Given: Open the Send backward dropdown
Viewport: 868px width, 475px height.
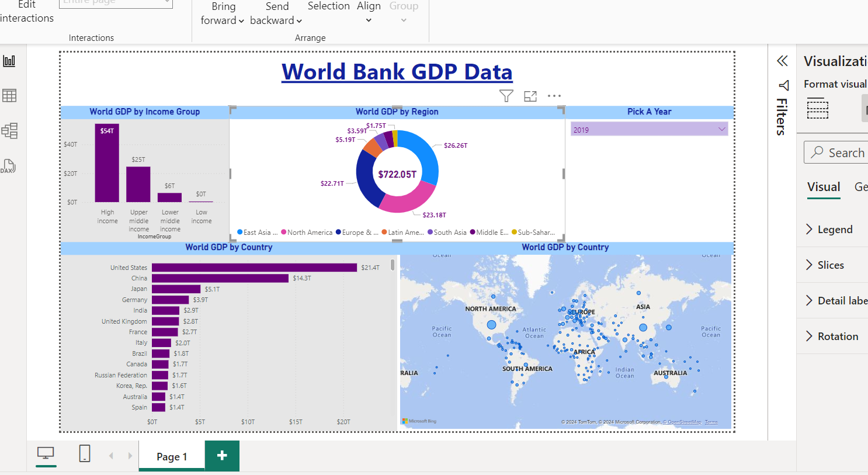Looking at the screenshot, I should coord(276,13).
